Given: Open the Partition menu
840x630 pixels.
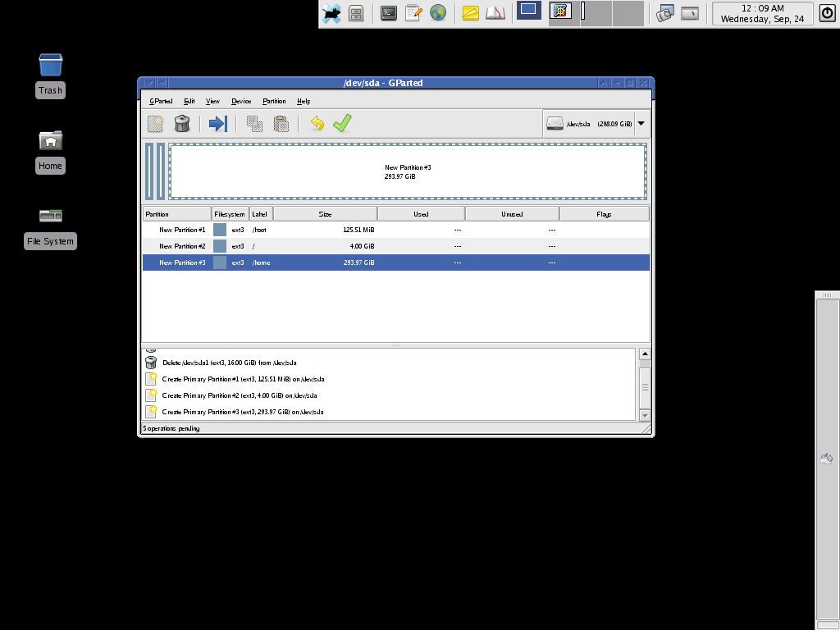Looking at the screenshot, I should pos(274,101).
